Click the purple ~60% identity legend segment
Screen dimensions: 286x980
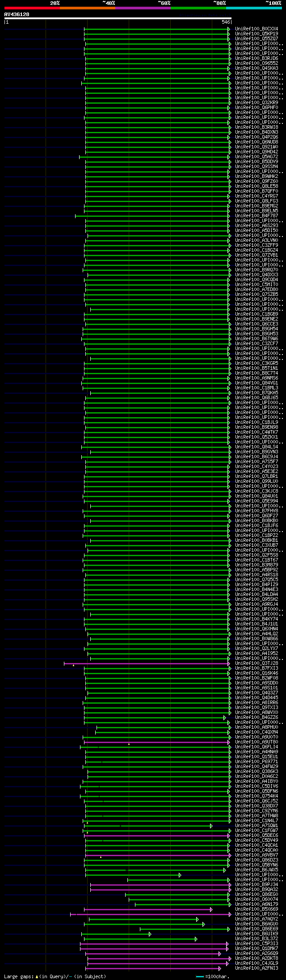tap(143, 8)
